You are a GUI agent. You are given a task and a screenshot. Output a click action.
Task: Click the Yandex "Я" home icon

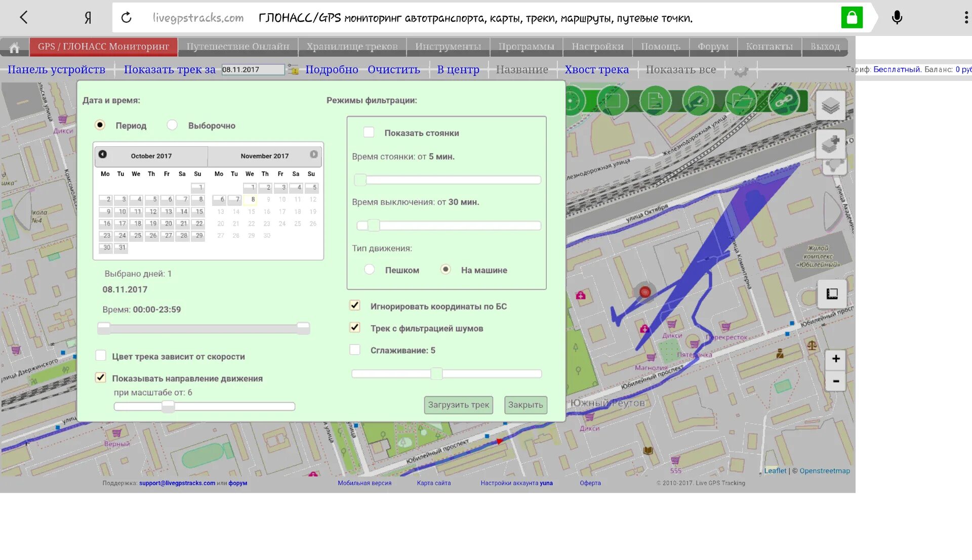[88, 18]
